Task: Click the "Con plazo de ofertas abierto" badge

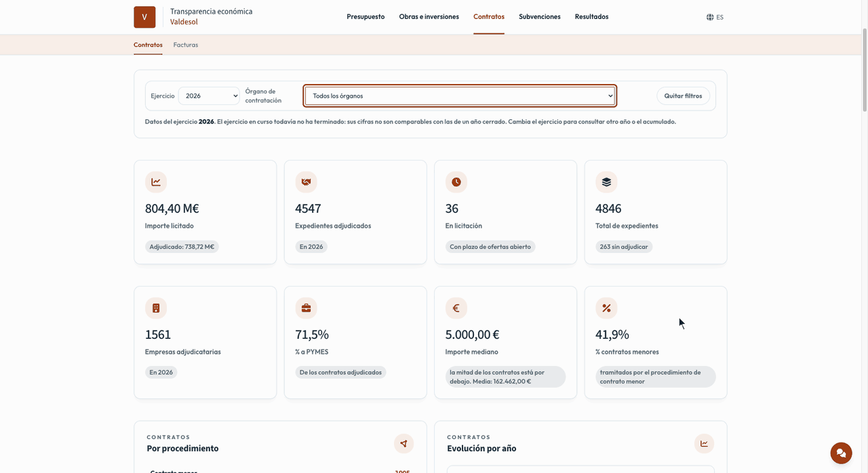Action: [x=490, y=247]
